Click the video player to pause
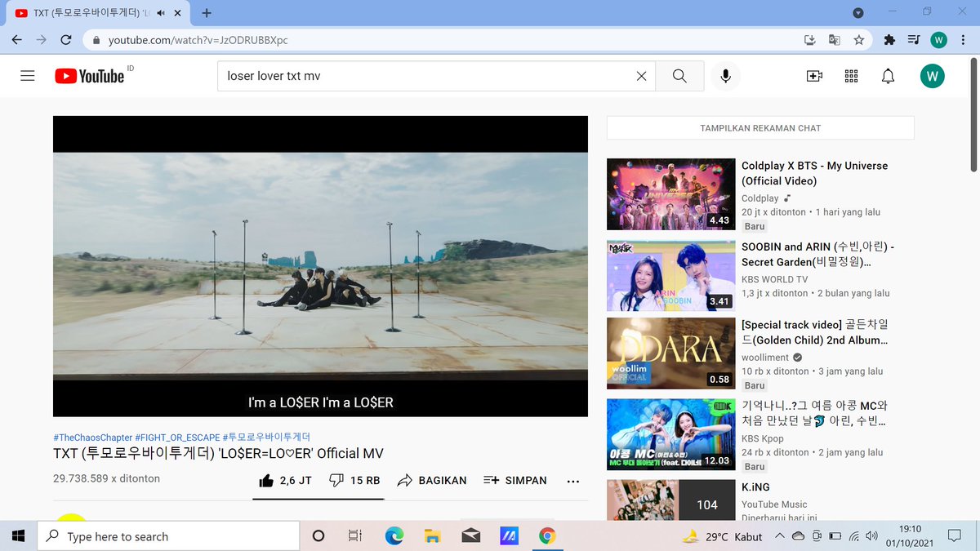The image size is (980, 551). coord(320,266)
